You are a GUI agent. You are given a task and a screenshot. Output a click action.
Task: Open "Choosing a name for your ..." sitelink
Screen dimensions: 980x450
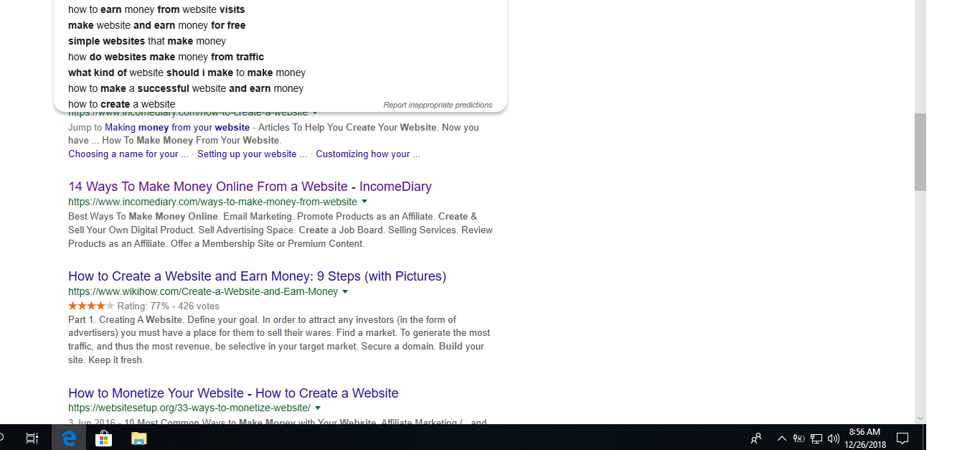(x=128, y=154)
